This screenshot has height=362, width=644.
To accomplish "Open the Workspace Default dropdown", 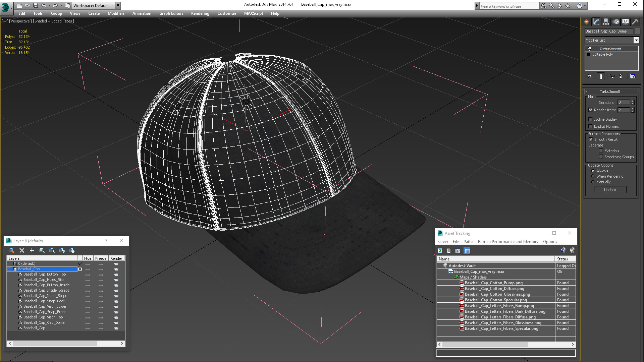I will (x=94, y=5).
